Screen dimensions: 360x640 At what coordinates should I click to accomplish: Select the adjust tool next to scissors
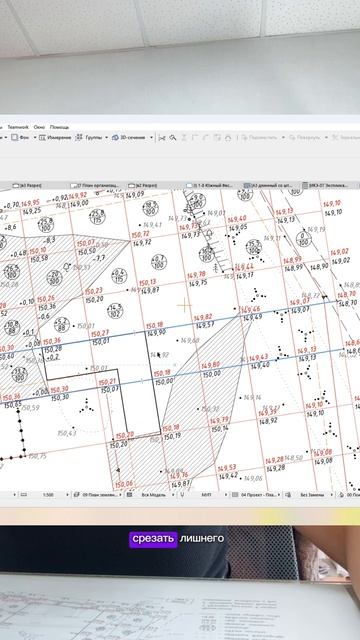[173, 138]
